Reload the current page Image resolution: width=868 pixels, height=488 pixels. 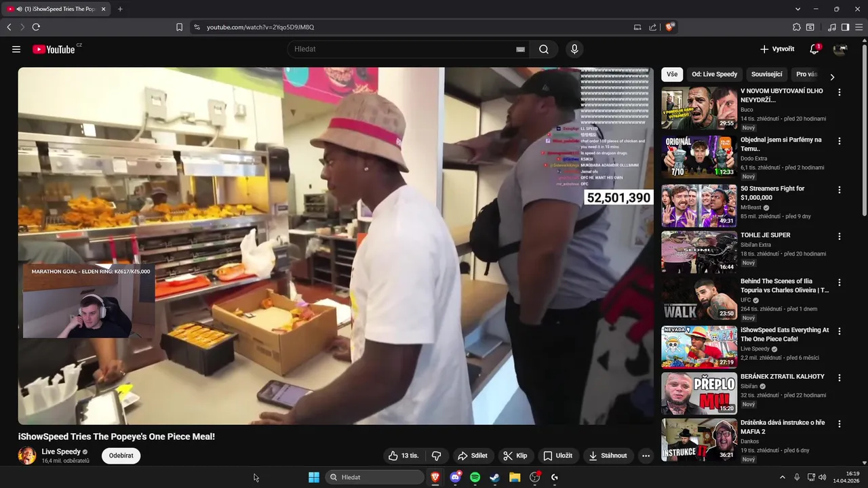[x=36, y=27]
